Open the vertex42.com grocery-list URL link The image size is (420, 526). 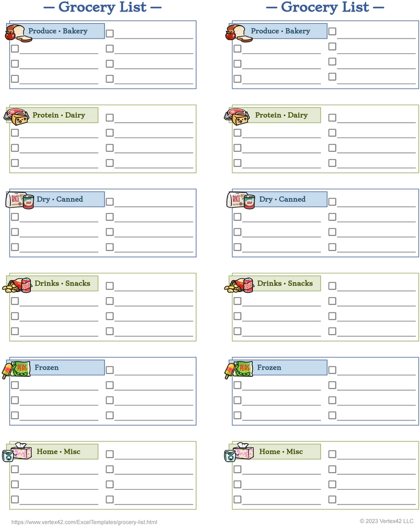(84, 522)
